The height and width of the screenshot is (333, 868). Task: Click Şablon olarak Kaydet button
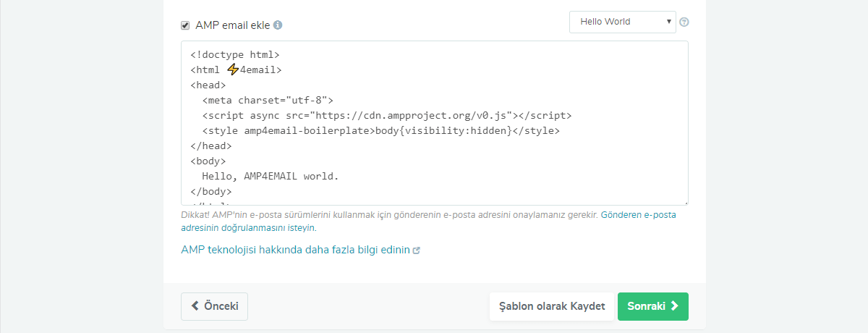click(x=552, y=306)
